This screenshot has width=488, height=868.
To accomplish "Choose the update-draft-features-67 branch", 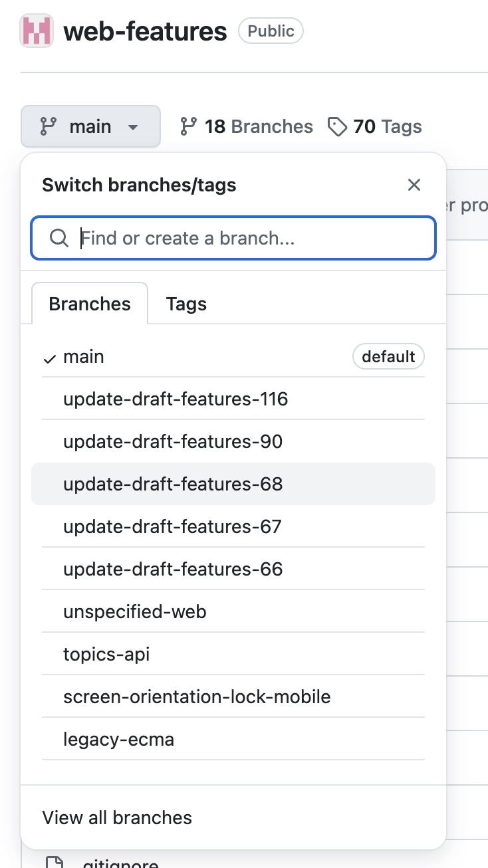I will point(233,526).
